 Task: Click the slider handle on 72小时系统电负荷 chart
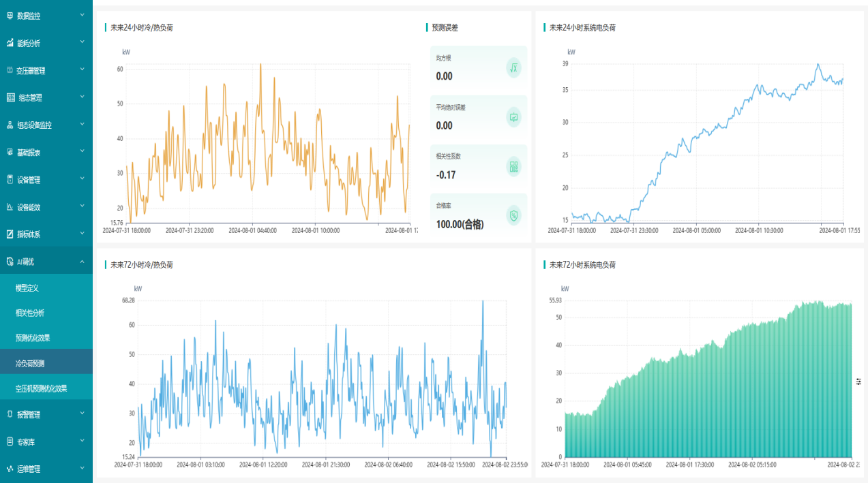click(858, 381)
